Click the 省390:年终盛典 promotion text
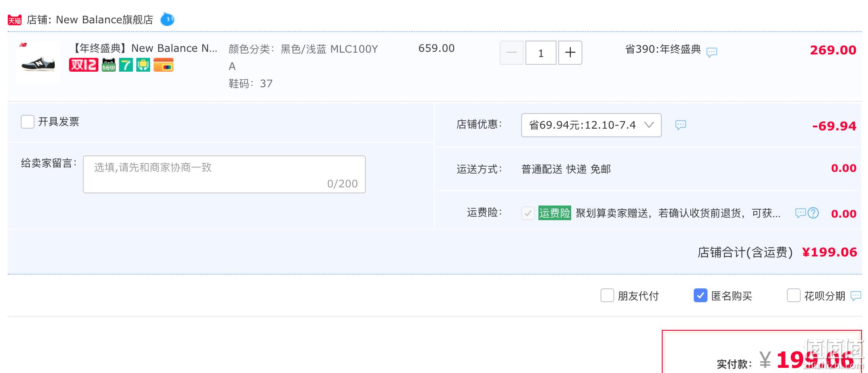The image size is (868, 373). (x=663, y=49)
